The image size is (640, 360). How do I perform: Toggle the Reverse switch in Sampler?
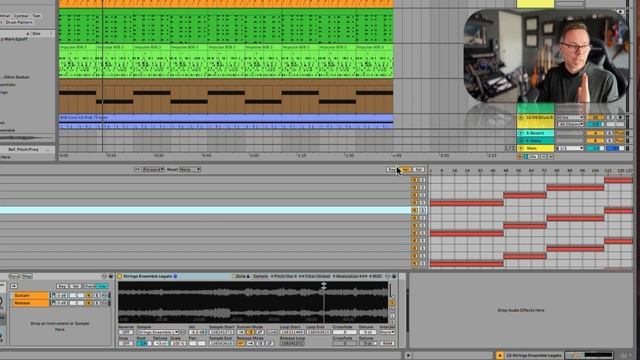click(126, 332)
